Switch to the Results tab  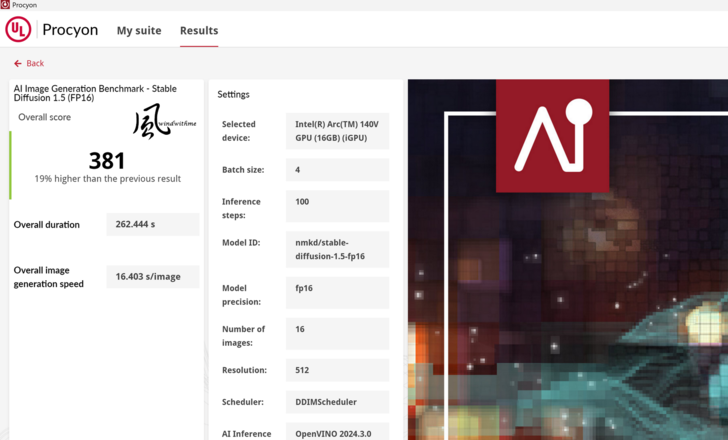click(199, 31)
